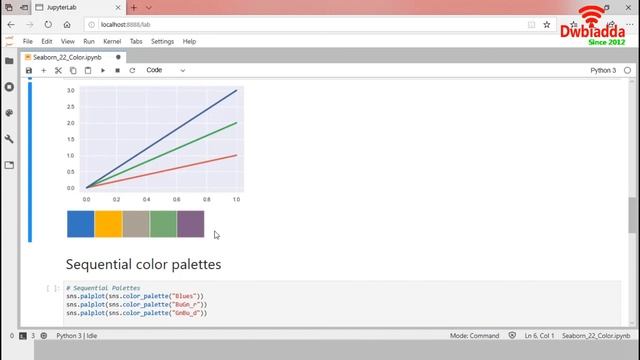This screenshot has width=640, height=360.
Task: Set these tabs aside icon
Action: (x=24, y=8)
